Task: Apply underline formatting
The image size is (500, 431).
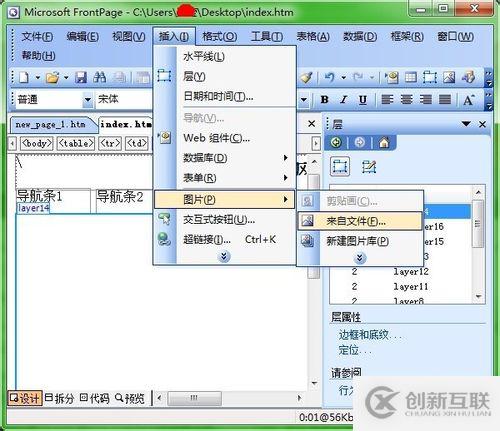Action: [363, 100]
